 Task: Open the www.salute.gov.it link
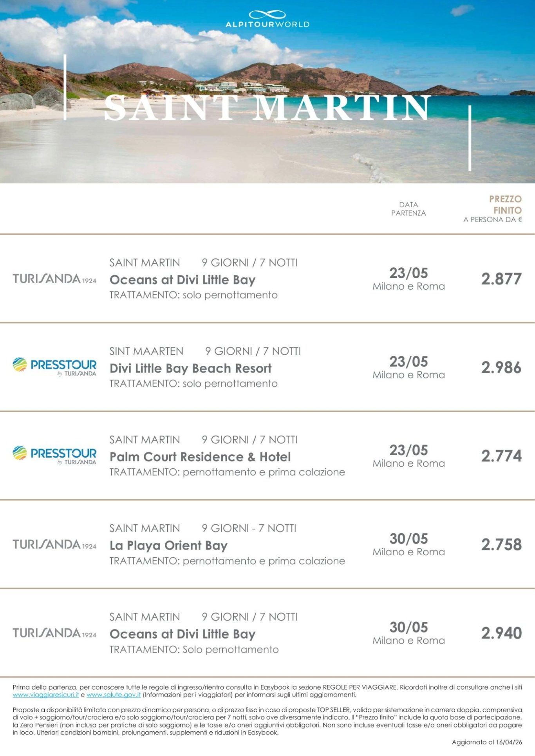click(x=114, y=695)
